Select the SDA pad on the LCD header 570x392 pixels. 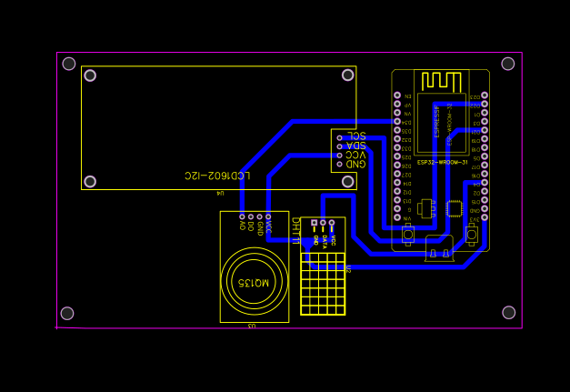339,147
